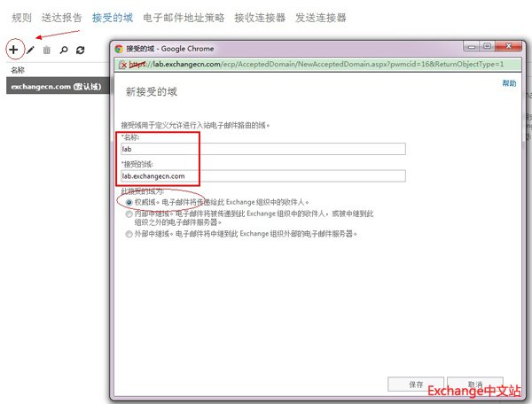Click the trash delete icon

click(x=47, y=51)
